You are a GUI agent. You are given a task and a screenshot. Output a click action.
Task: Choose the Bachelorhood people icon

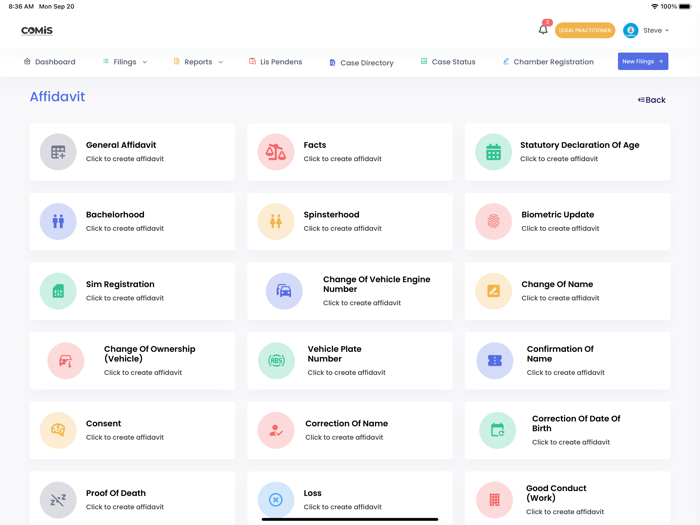tap(58, 222)
